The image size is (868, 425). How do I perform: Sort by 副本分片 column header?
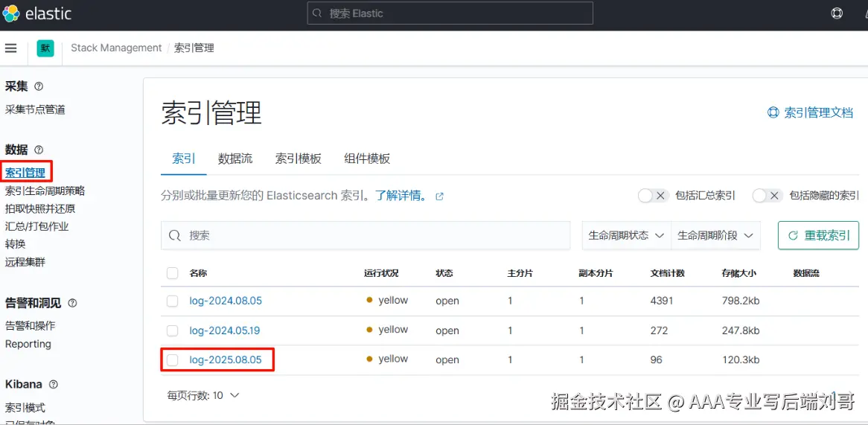click(x=596, y=273)
